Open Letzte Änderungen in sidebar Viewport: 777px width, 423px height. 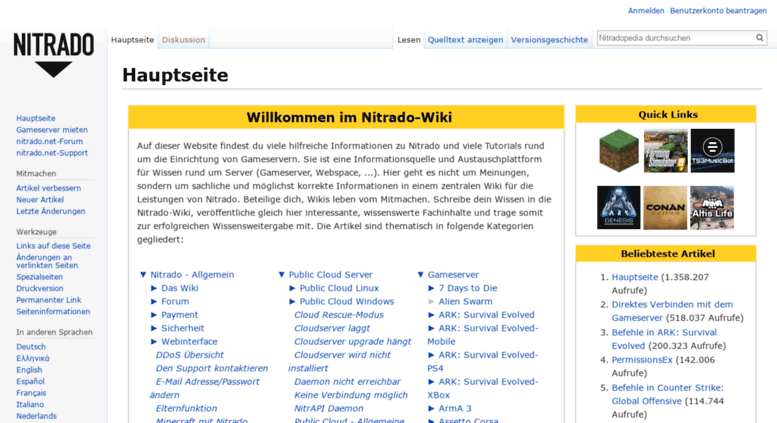click(x=51, y=211)
